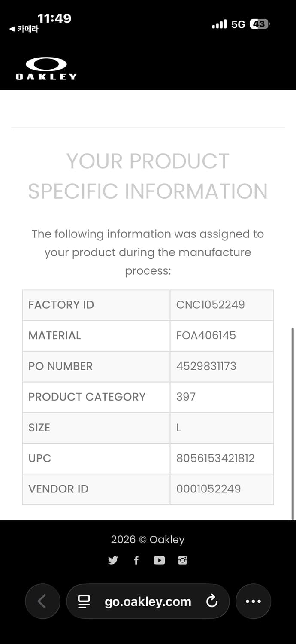Tap the 2026 © Oakley footer text
The height and width of the screenshot is (644, 296).
pyautogui.click(x=148, y=540)
